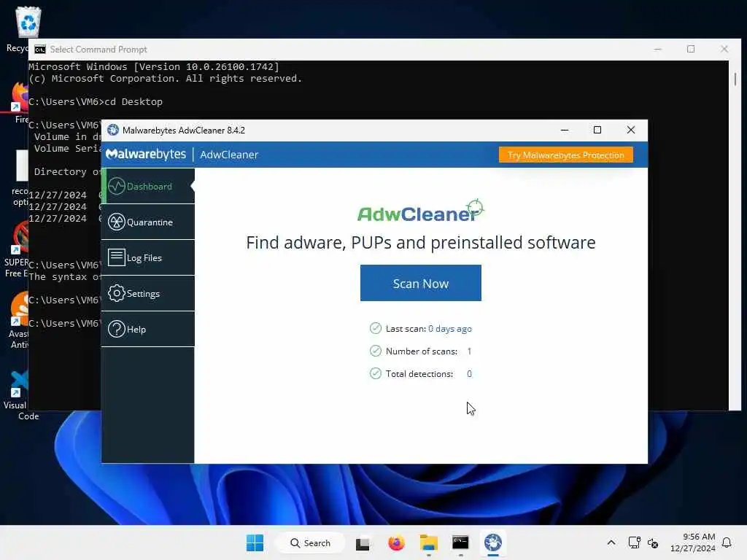
Task: Click the Command Prompt title bar icon
Action: 40,50
